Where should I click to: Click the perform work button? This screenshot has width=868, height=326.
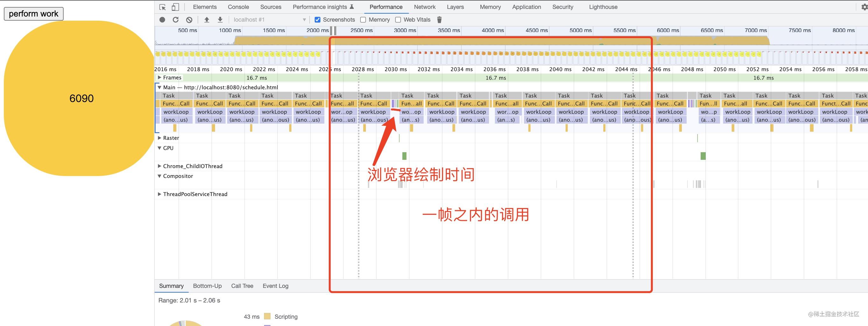pos(33,14)
